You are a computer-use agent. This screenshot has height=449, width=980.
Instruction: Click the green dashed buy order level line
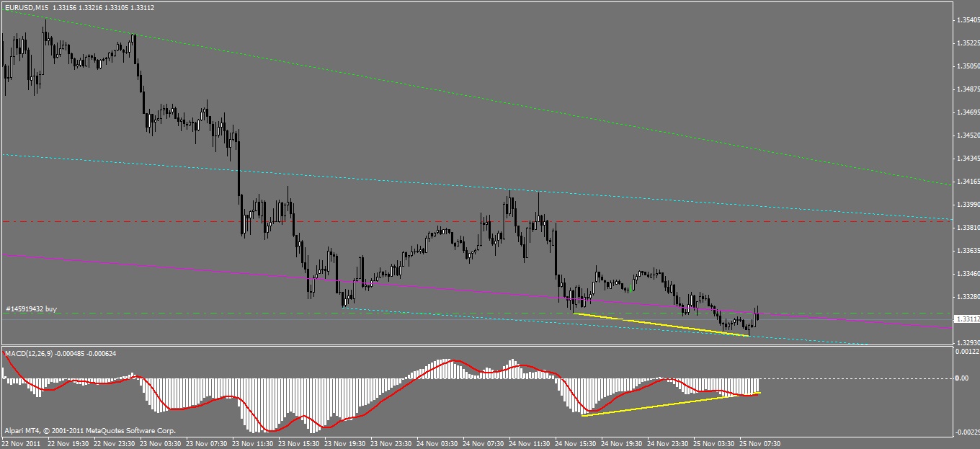click(476, 313)
